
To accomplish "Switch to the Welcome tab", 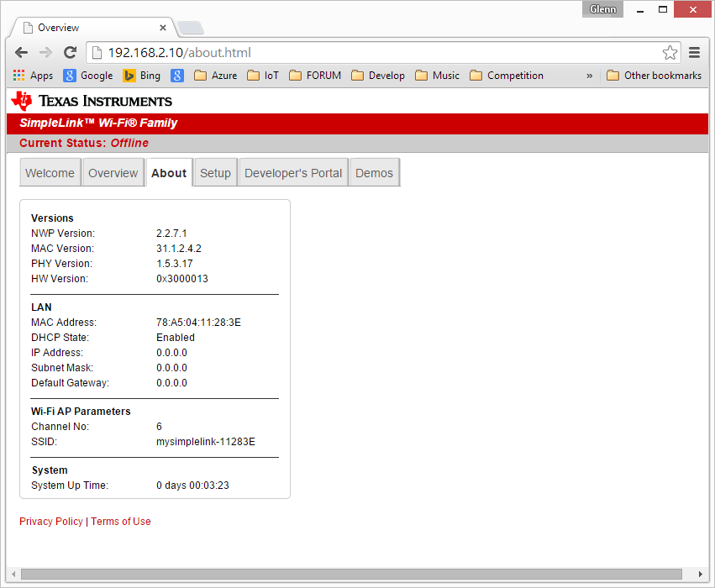I will point(50,173).
